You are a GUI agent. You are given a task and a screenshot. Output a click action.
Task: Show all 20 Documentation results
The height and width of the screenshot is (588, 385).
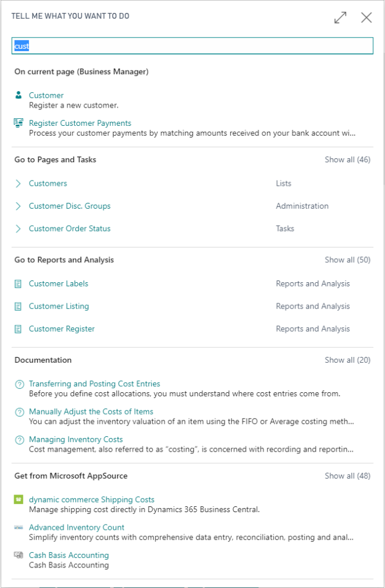(347, 360)
